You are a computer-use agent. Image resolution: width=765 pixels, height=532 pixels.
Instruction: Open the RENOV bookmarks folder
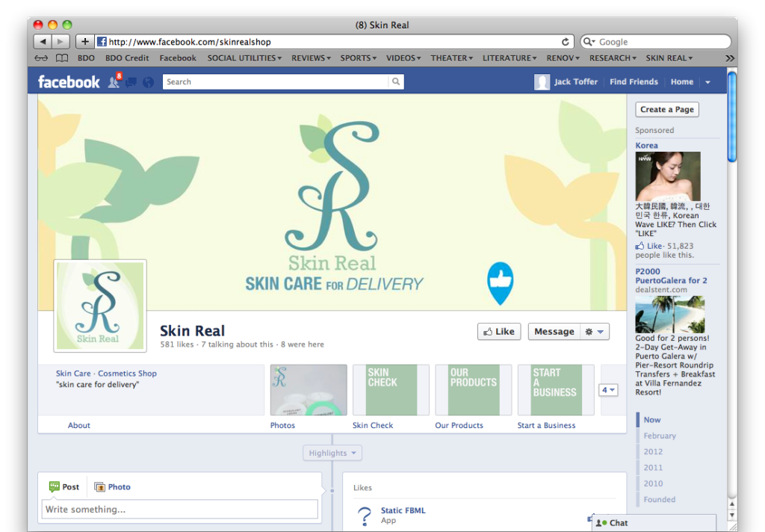[x=563, y=58]
